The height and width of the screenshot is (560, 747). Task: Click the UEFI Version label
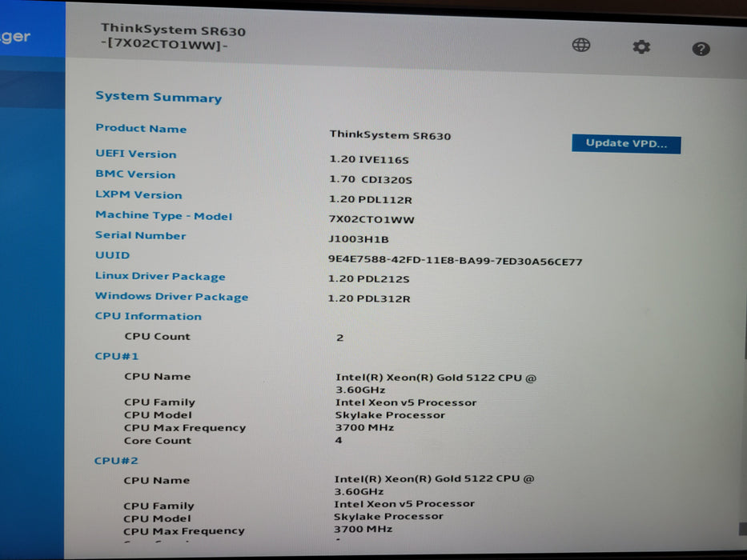(x=136, y=154)
